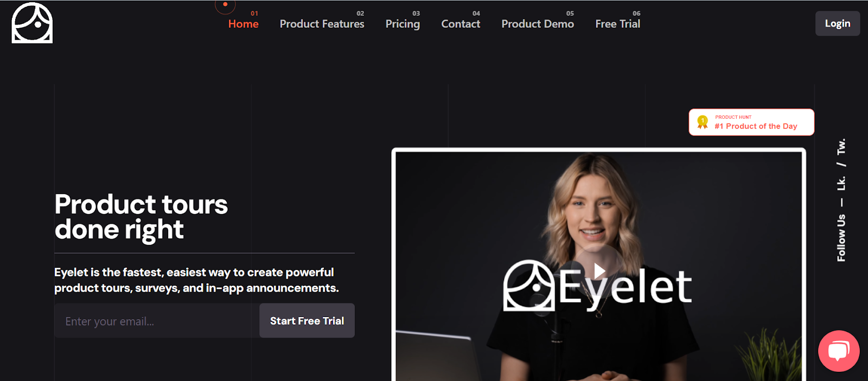Open the chat widget bubble
The width and height of the screenshot is (868, 381).
click(x=839, y=351)
